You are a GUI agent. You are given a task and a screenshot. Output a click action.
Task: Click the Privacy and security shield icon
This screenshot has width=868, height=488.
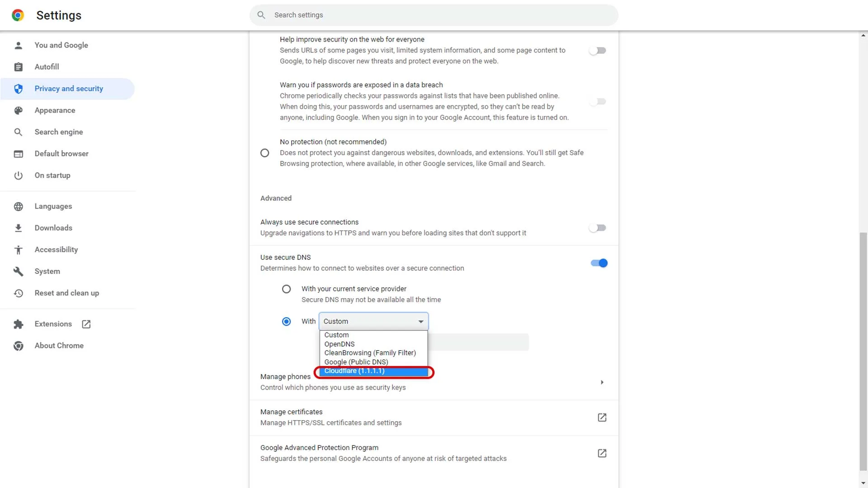click(19, 89)
